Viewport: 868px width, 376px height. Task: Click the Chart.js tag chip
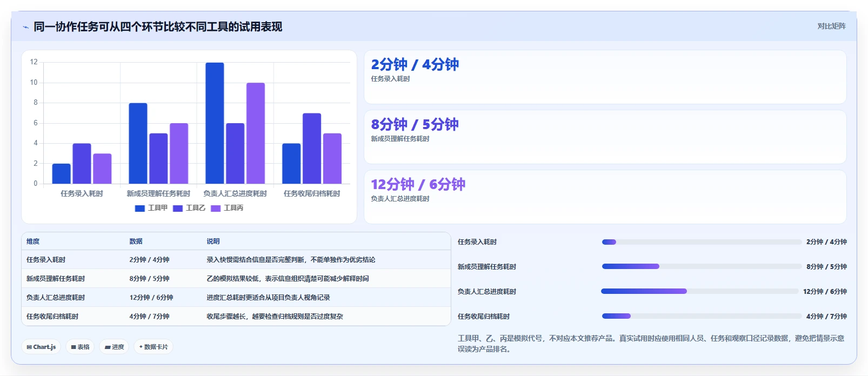(x=41, y=347)
